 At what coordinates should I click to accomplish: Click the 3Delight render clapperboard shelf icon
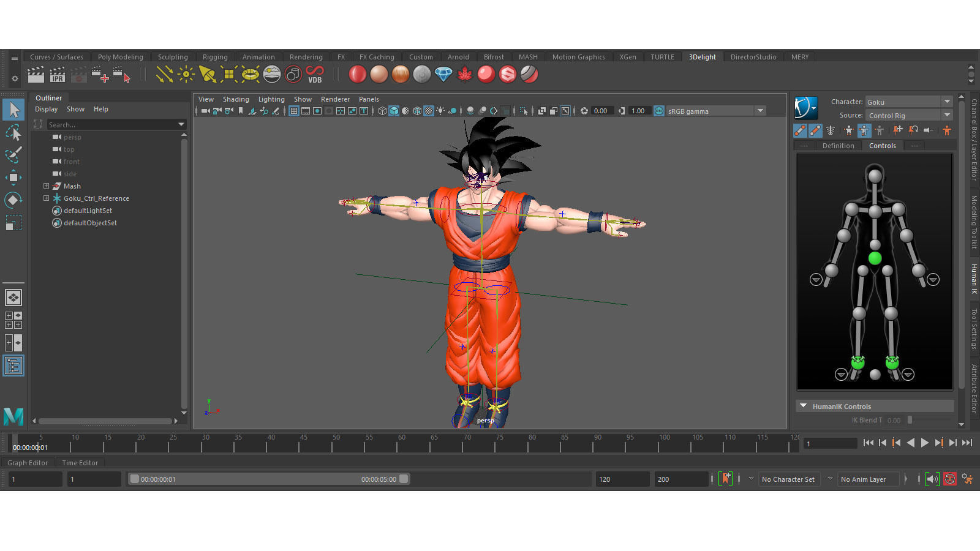click(x=36, y=75)
